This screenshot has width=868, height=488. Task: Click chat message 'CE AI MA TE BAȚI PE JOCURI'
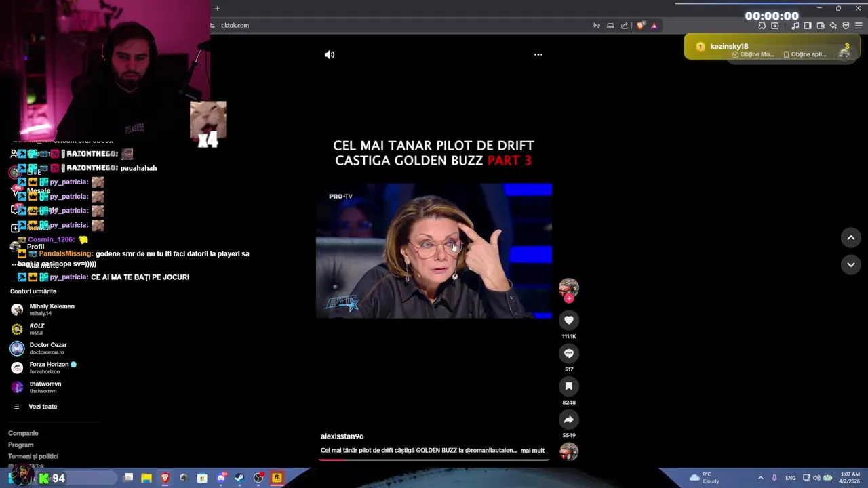click(x=140, y=277)
